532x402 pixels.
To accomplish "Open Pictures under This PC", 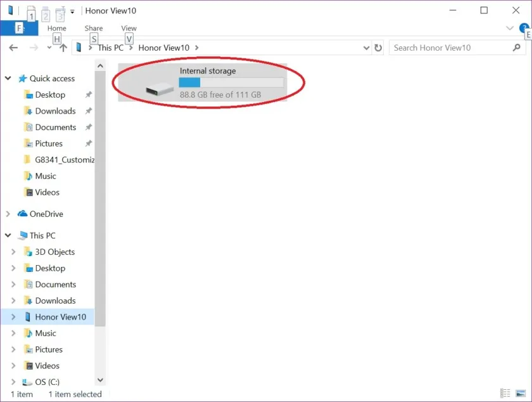I will (49, 349).
